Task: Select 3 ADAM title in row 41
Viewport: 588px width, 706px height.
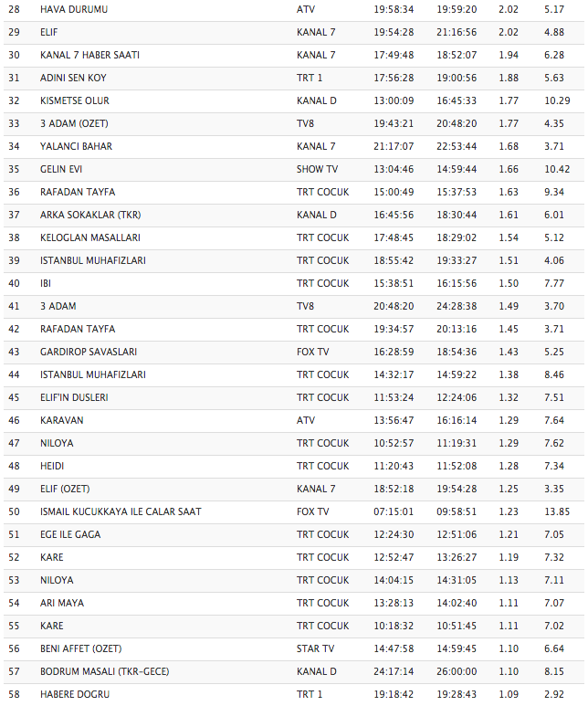Action: (x=58, y=306)
